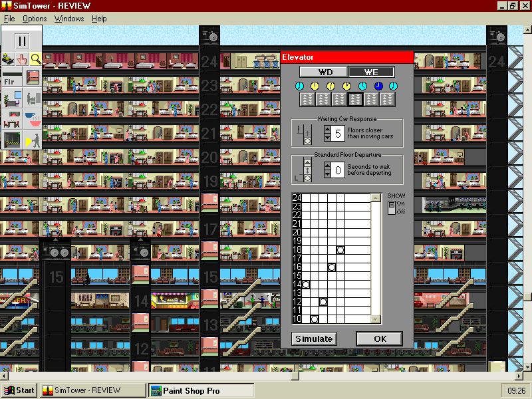The width and height of the screenshot is (532, 399).
Task: Select the restaurant table and chairs tool
Action: pyautogui.click(x=12, y=120)
